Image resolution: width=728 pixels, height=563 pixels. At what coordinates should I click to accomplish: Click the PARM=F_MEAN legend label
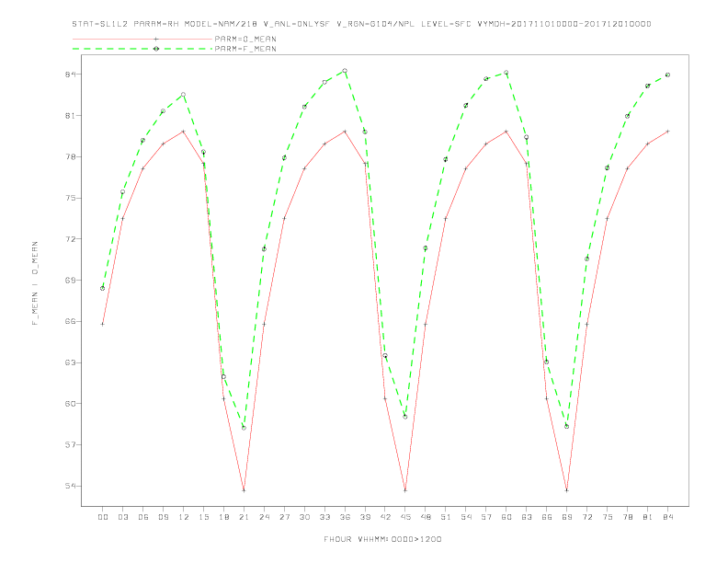pyautogui.click(x=245, y=49)
